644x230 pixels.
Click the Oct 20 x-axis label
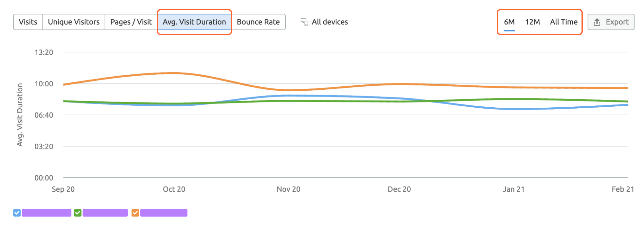pos(174,189)
